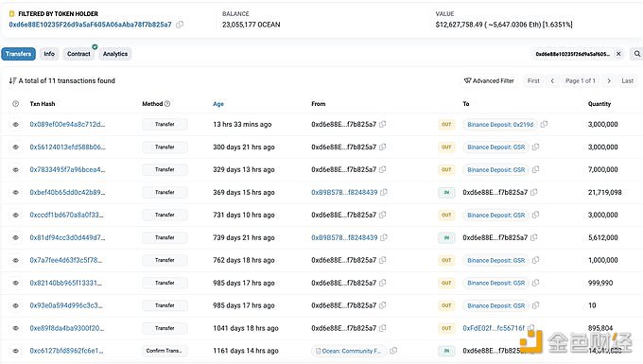
Task: Click the info icon beside Txn Hash header
Action: coord(15,104)
